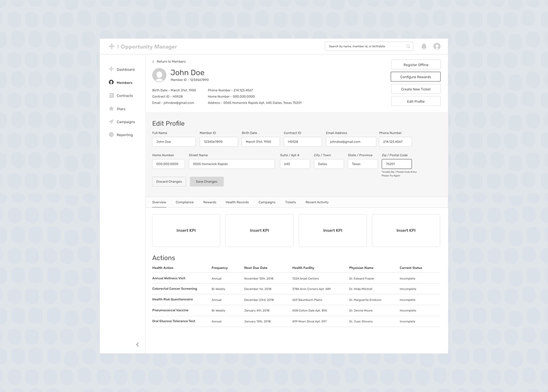Screen dimensions: 548x392
Task: Switch to the Rewards tab
Action: tap(210, 202)
